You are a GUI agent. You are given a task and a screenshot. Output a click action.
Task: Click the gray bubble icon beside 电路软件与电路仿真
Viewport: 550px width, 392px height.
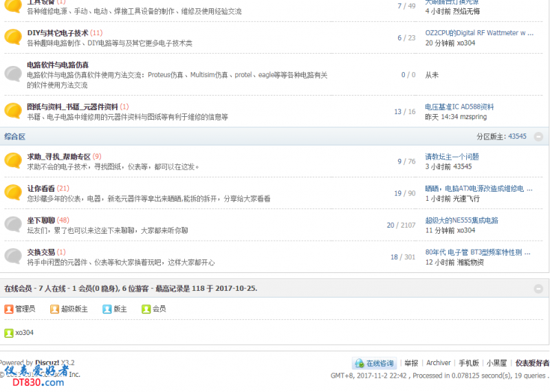(13, 74)
